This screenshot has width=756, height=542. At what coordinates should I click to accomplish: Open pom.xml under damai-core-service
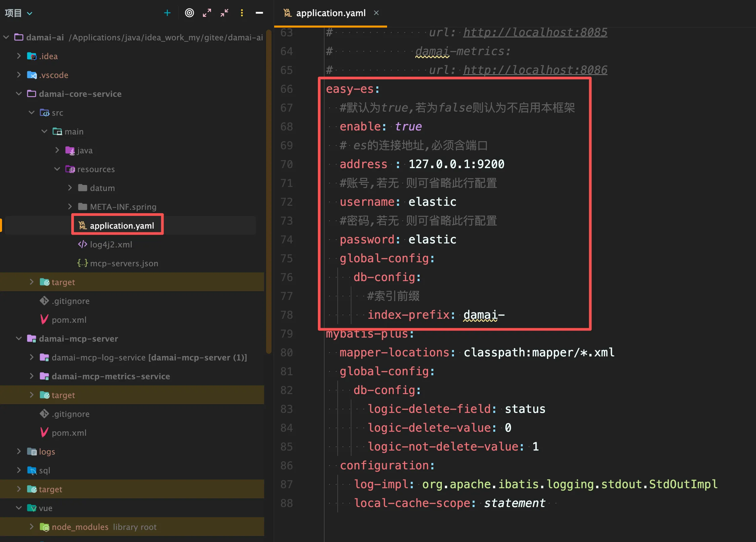point(69,320)
